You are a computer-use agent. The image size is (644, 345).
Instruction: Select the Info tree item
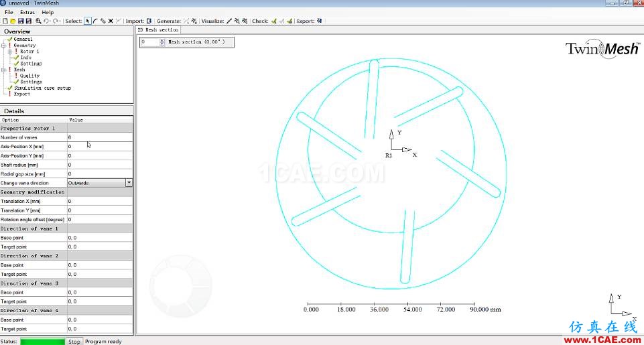click(x=26, y=58)
